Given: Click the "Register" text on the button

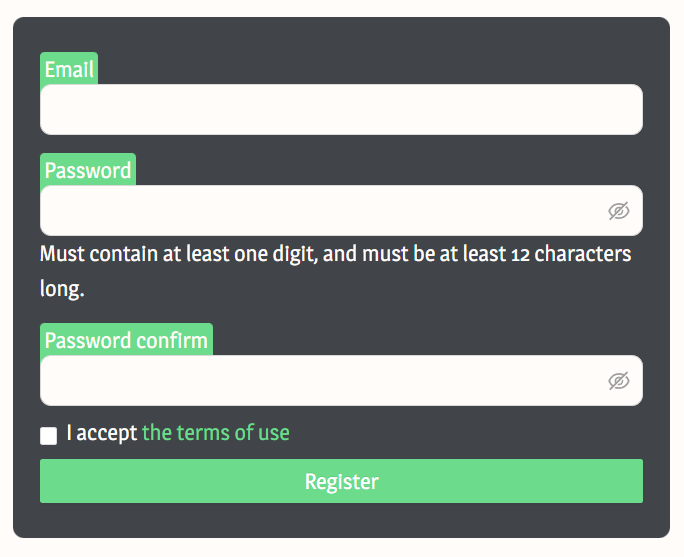Looking at the screenshot, I should [x=342, y=482].
